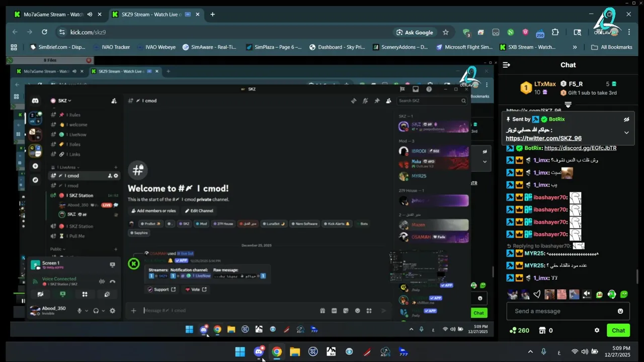
Task: Deafen headphones in Discord user panel
Action: pyautogui.click(x=96, y=311)
